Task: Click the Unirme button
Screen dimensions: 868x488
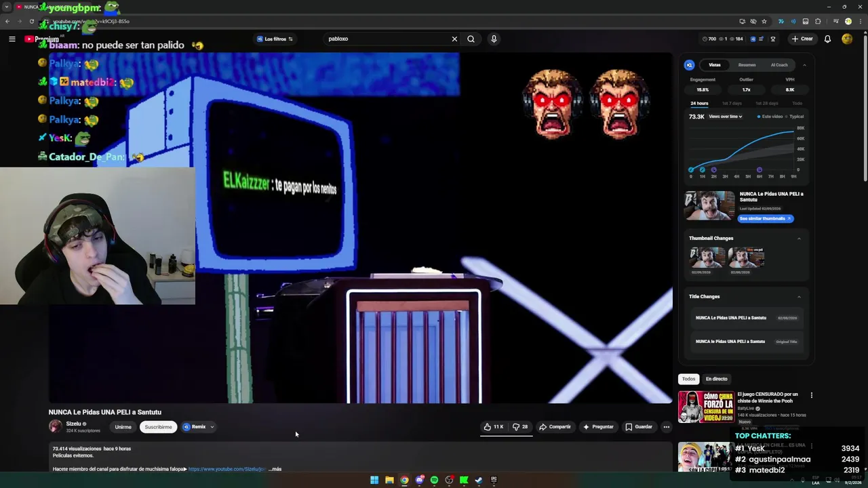Action: (123, 427)
